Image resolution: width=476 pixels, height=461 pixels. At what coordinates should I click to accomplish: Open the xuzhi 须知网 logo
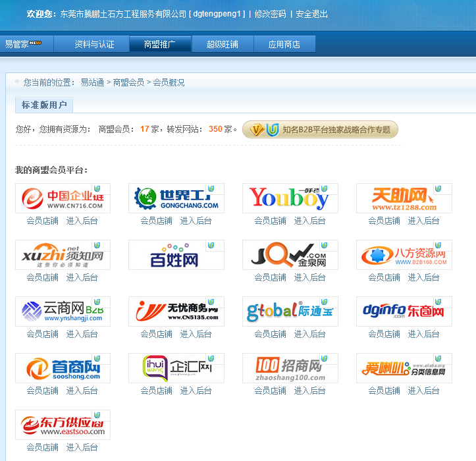click(63, 255)
